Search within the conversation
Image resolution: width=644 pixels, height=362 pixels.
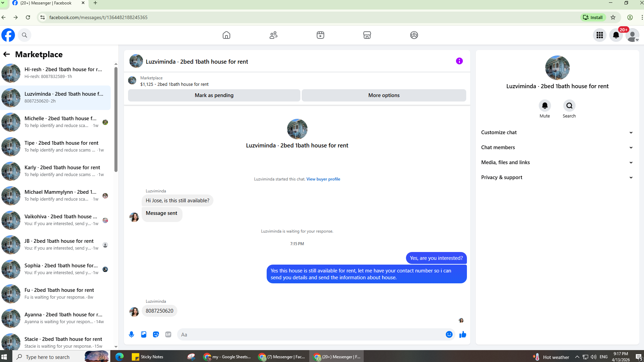(x=569, y=106)
